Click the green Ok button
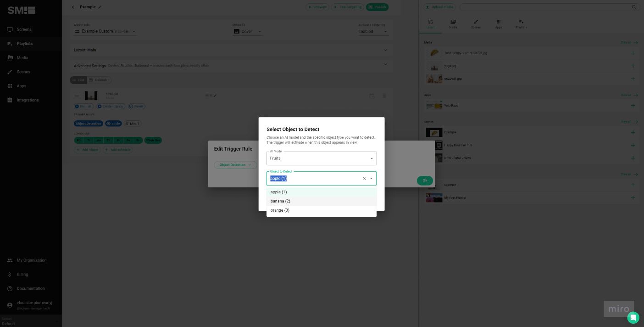The height and width of the screenshot is (327, 644). click(x=425, y=180)
